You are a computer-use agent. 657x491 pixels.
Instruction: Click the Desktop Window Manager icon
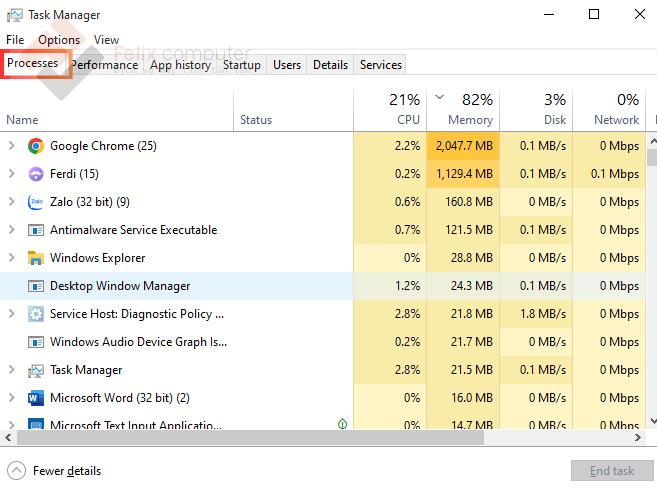[x=36, y=286]
